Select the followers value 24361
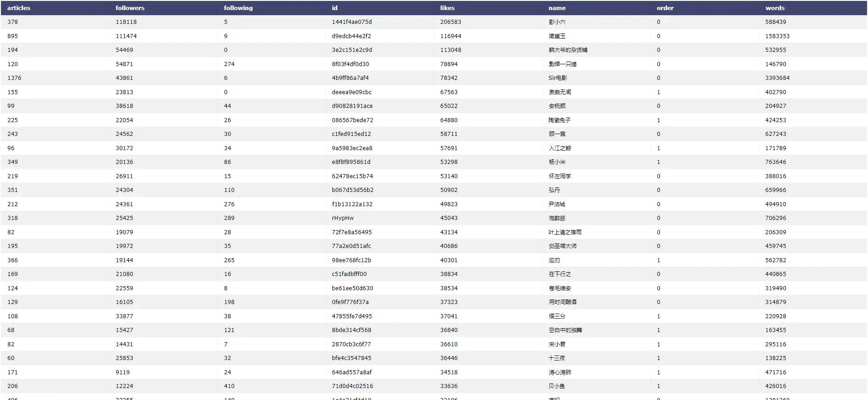This screenshot has width=868, height=400. tap(124, 204)
